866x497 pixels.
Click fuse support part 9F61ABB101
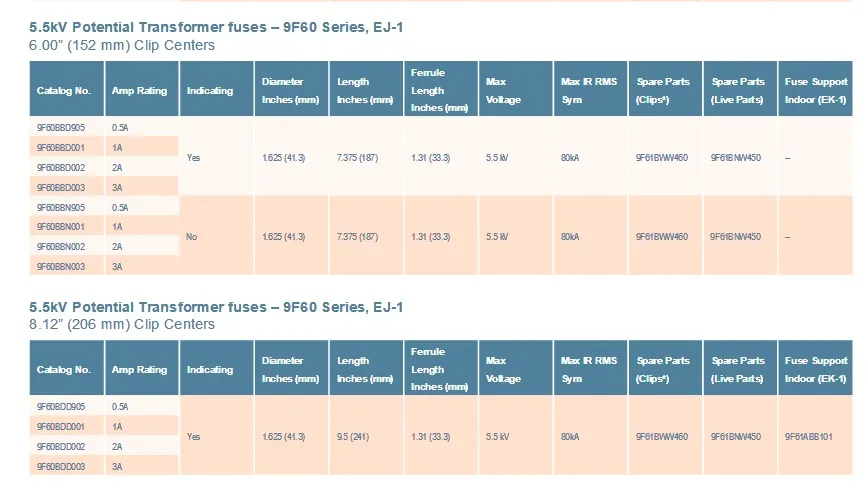tap(808, 437)
